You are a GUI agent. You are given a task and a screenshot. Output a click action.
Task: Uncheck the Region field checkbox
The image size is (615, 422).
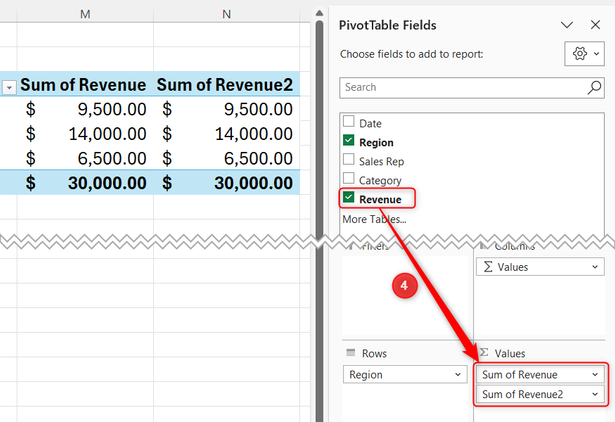click(348, 140)
